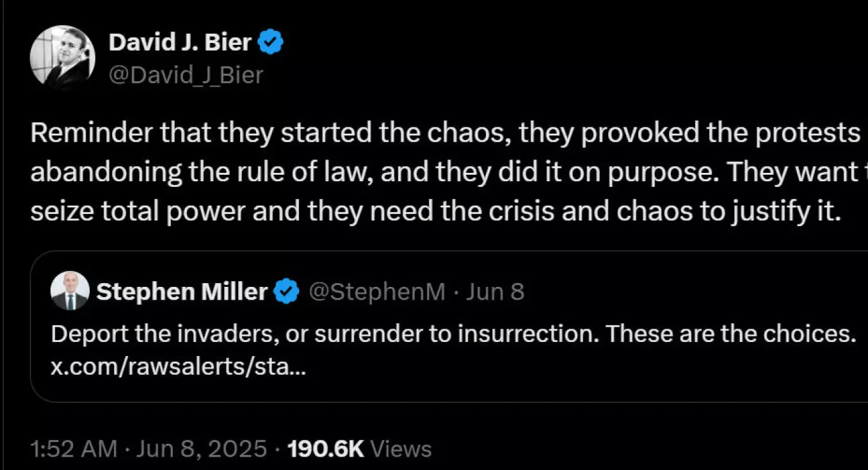Click the quoted post's Jun 8 date

click(495, 292)
